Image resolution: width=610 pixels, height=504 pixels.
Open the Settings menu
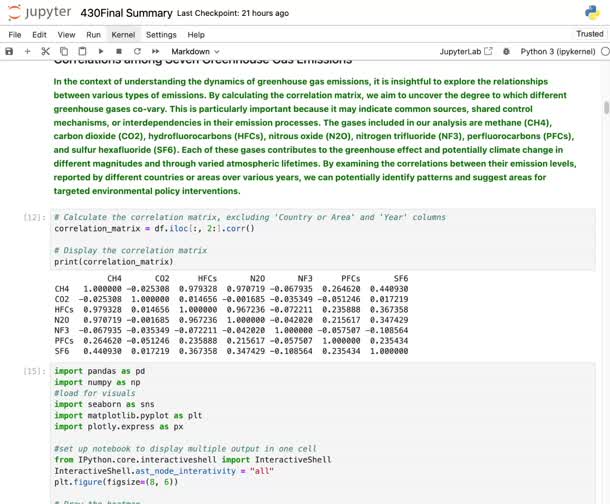pos(161,34)
